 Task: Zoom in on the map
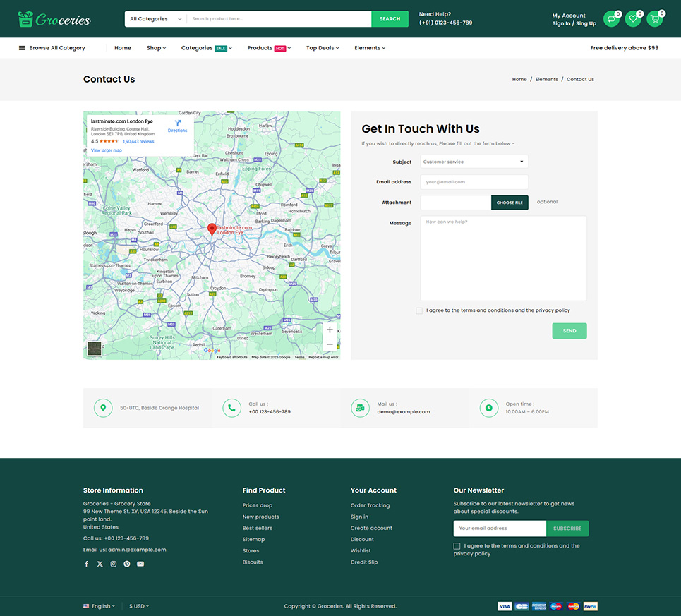point(330,330)
